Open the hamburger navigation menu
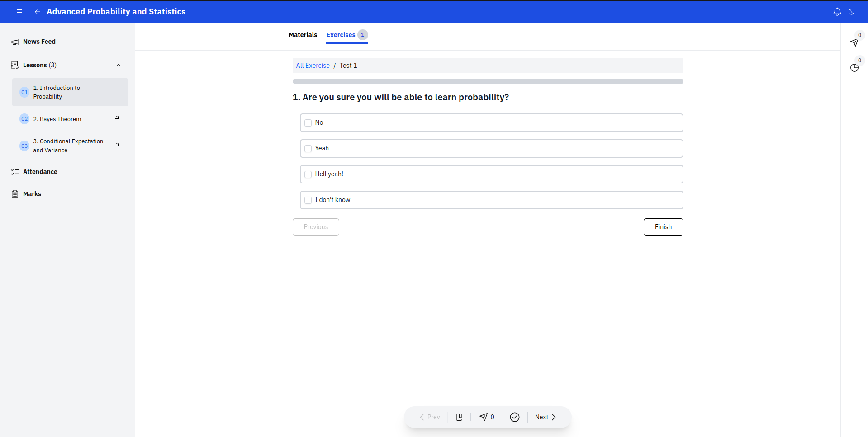Image resolution: width=868 pixels, height=437 pixels. click(x=19, y=12)
